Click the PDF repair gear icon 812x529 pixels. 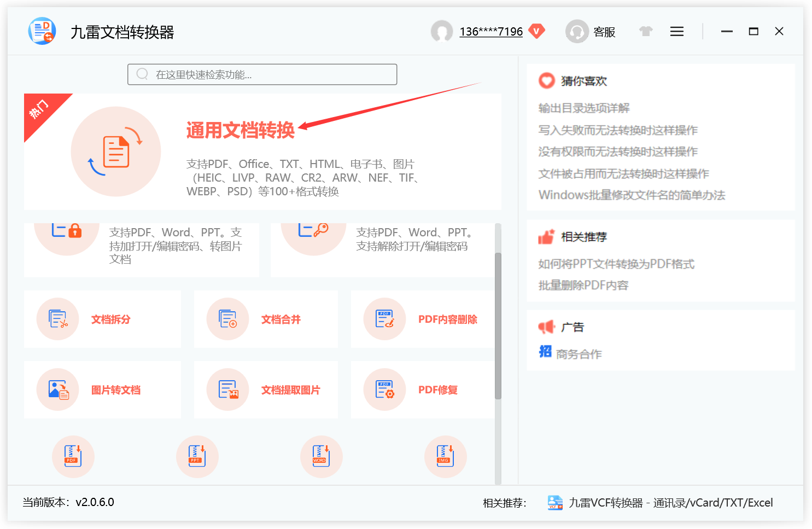pyautogui.click(x=385, y=390)
